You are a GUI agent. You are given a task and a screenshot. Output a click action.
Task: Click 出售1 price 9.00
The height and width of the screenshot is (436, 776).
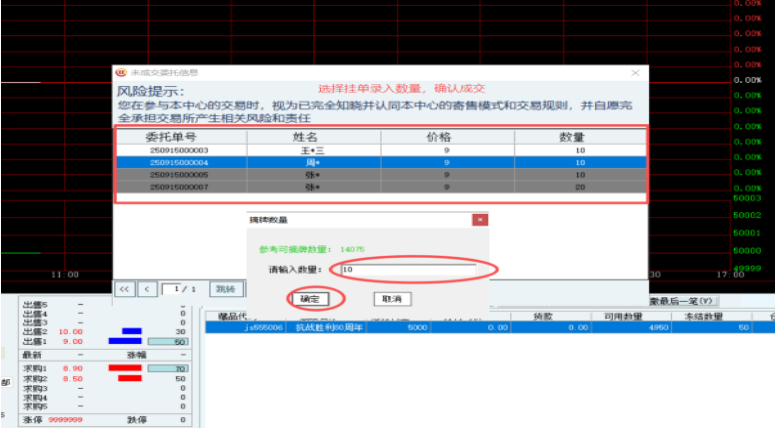click(72, 342)
